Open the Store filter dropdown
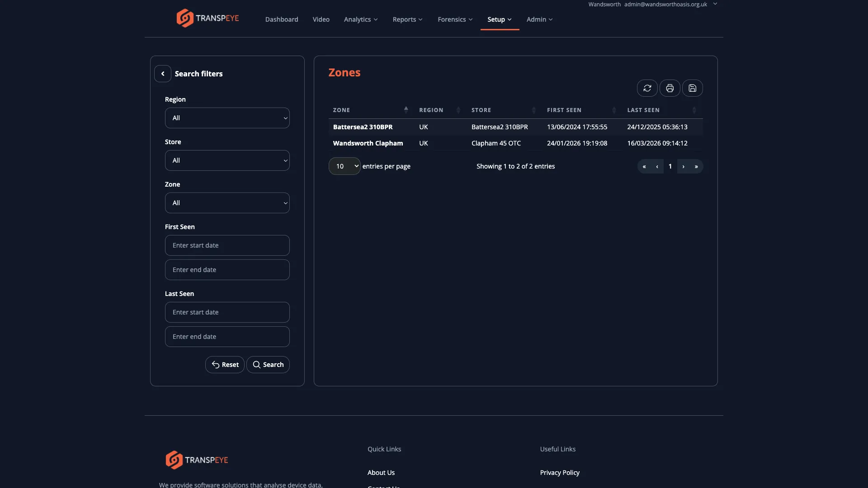 pyautogui.click(x=227, y=160)
